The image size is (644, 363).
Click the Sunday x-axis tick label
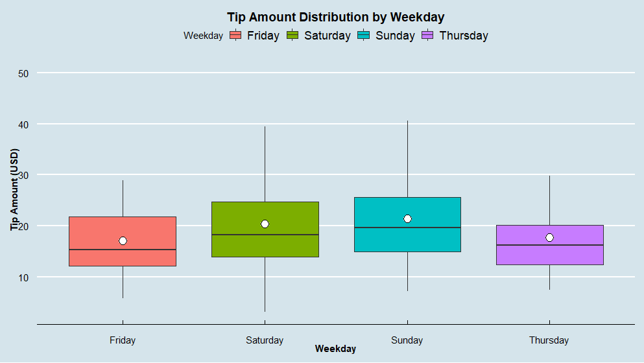[x=407, y=340]
